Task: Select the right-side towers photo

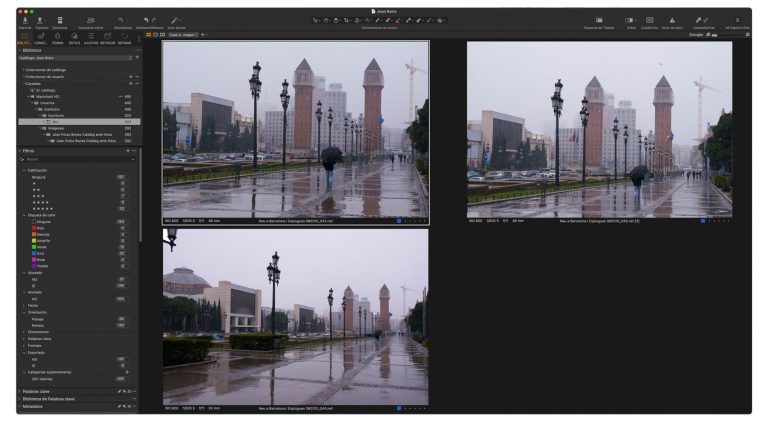Action: pos(600,130)
